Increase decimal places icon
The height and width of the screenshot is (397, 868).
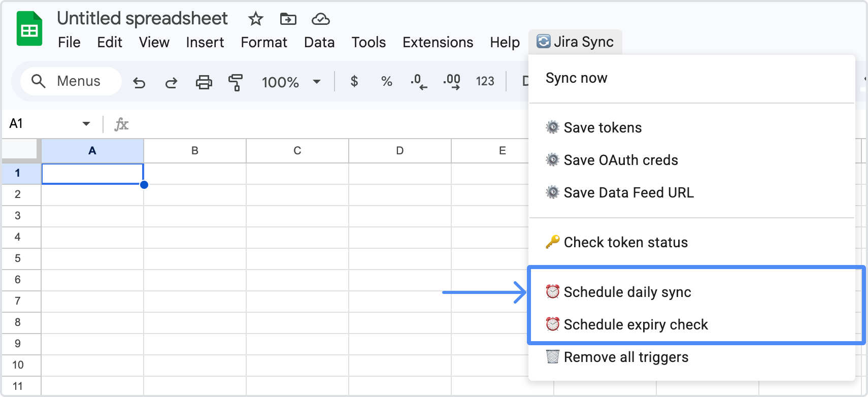(x=452, y=81)
